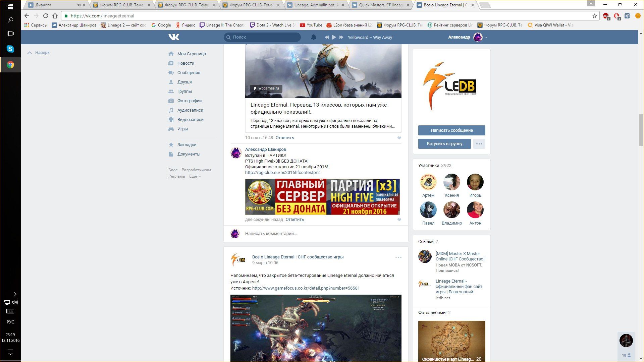Like the Александр Шакиров comment heart

399,220
